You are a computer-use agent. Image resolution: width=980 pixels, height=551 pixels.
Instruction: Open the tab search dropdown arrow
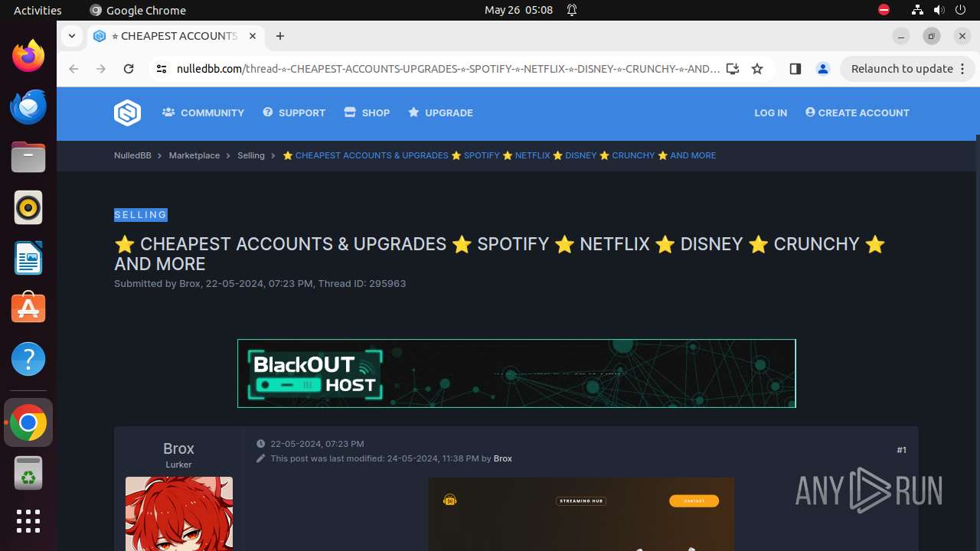71,36
